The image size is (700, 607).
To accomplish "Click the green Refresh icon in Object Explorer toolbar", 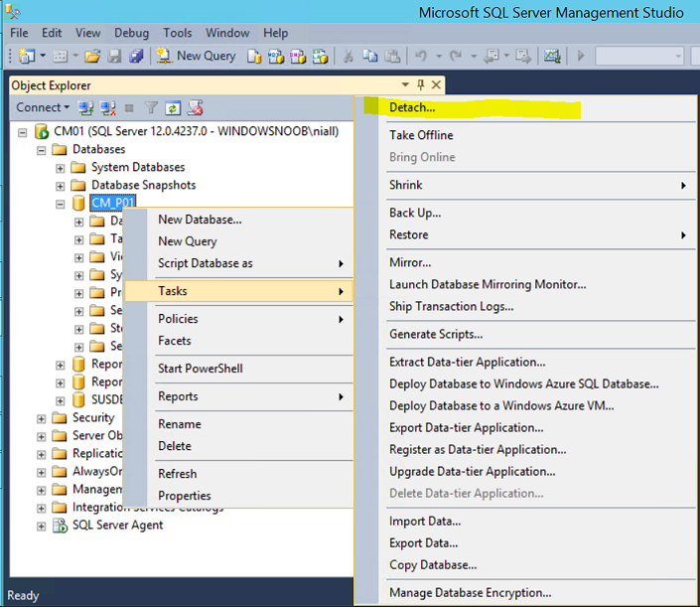I will 173,108.
